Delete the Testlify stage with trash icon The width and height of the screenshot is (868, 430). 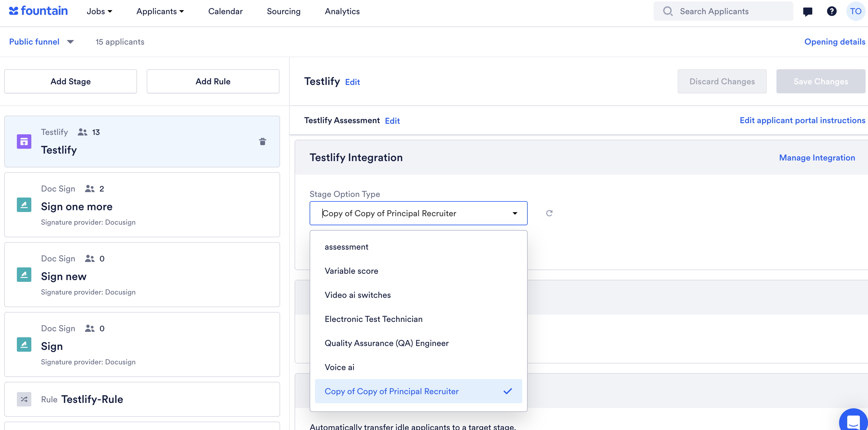(x=263, y=142)
